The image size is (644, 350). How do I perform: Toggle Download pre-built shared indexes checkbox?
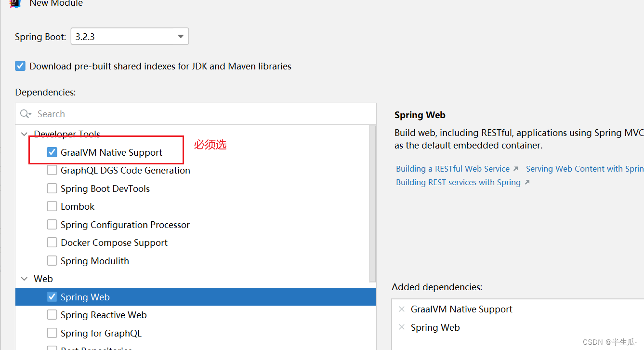click(20, 66)
